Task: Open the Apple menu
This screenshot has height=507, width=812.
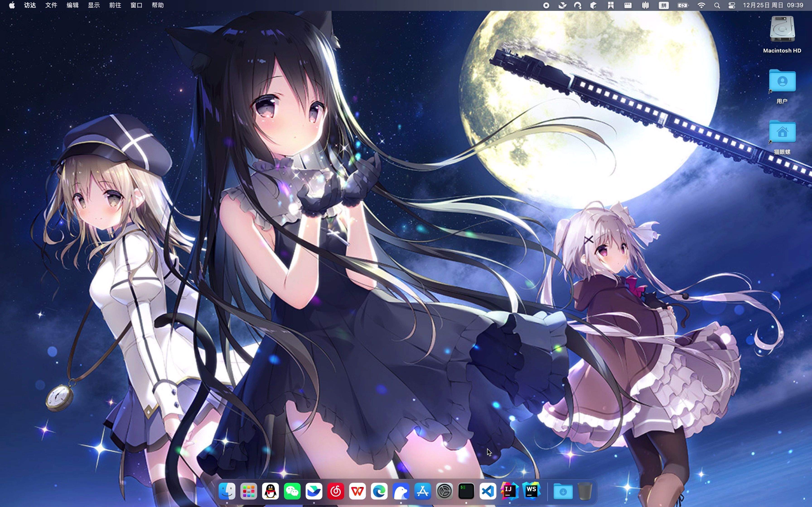Action: 12,5
